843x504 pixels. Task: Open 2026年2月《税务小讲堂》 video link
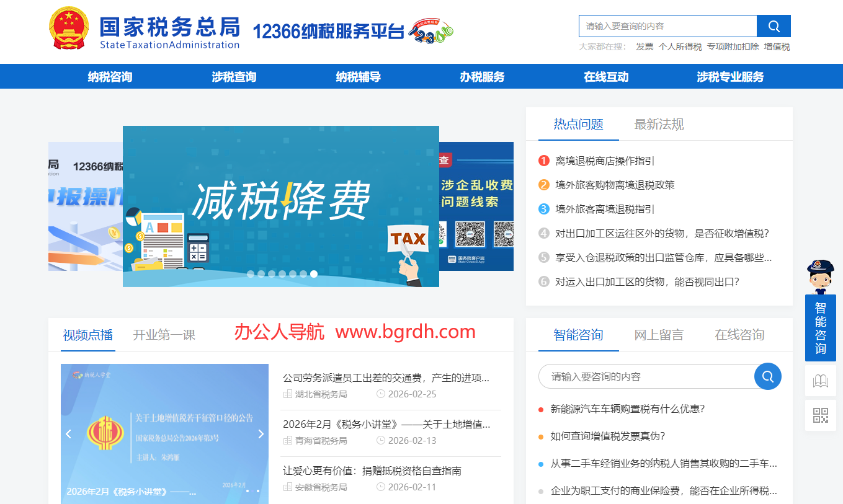tap(386, 424)
